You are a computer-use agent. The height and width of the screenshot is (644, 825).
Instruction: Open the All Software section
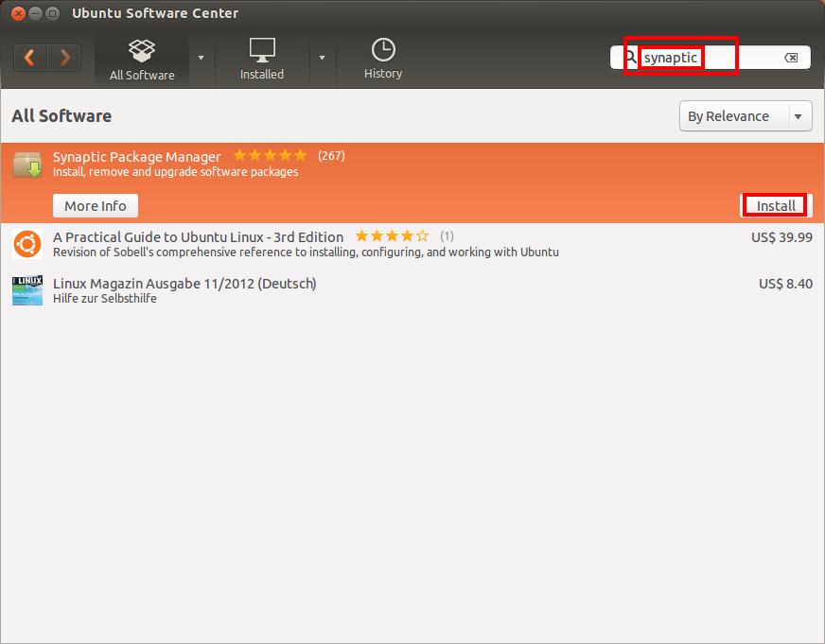coord(142,59)
